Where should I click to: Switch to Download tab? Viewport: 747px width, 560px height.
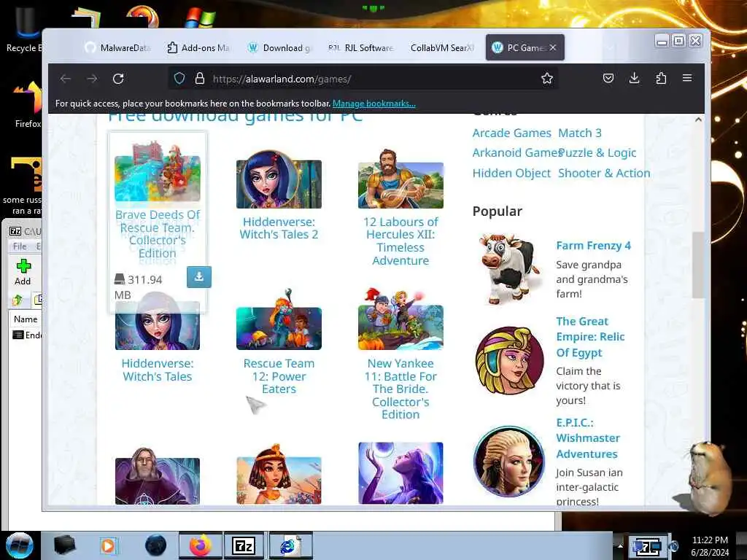[x=279, y=47]
